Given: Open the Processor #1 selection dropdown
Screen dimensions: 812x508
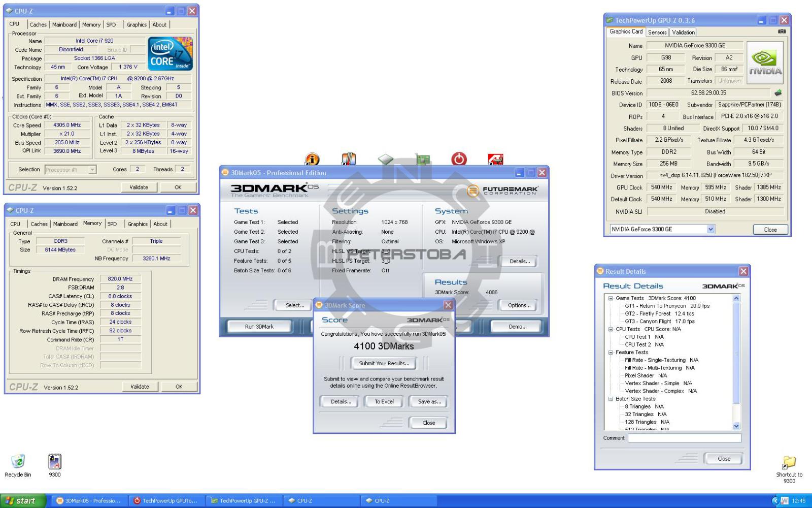Looking at the screenshot, I should [92, 170].
